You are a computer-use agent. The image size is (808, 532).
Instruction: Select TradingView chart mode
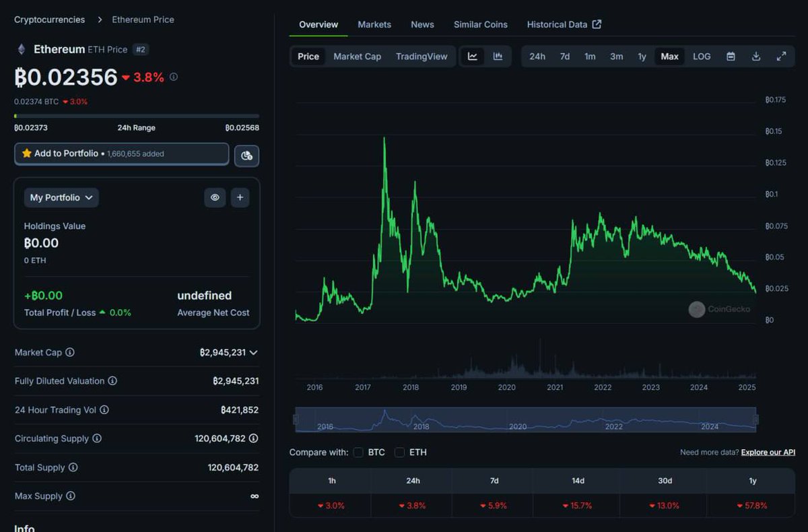(422, 57)
